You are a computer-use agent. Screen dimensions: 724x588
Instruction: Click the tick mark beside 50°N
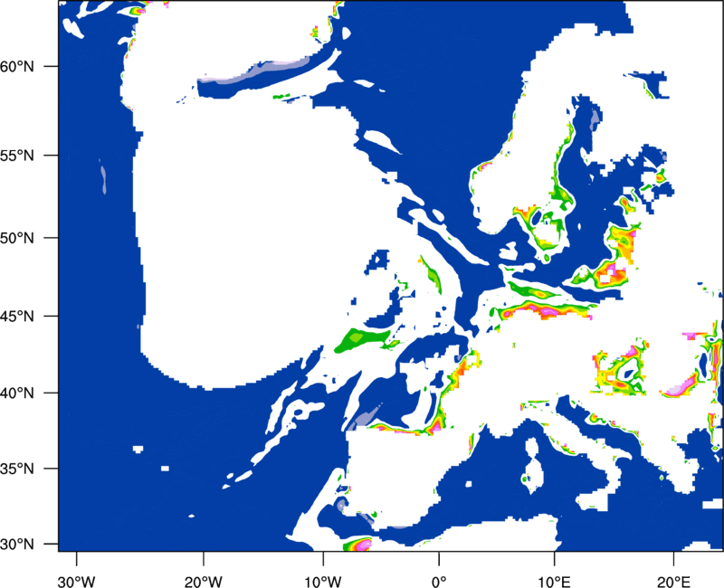point(52,238)
